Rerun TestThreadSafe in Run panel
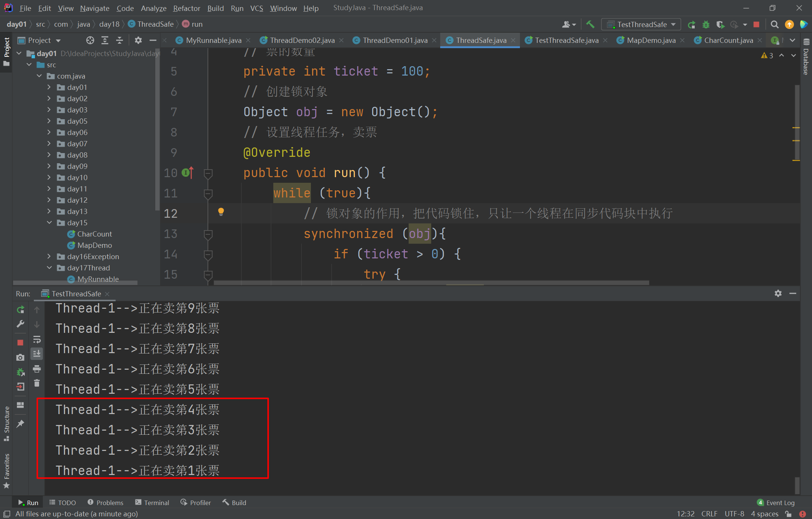Viewport: 812px width, 519px height. click(20, 310)
